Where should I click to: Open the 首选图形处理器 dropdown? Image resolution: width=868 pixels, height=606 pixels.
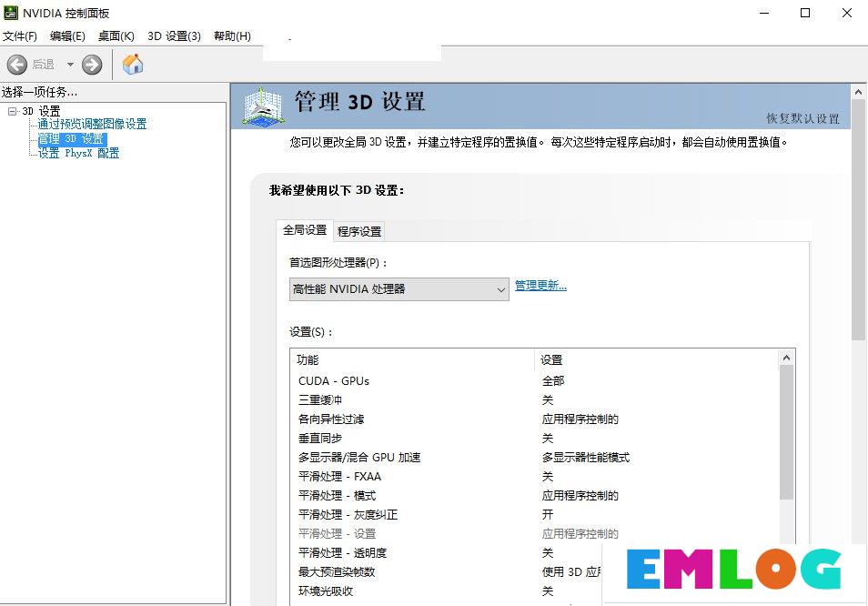399,289
